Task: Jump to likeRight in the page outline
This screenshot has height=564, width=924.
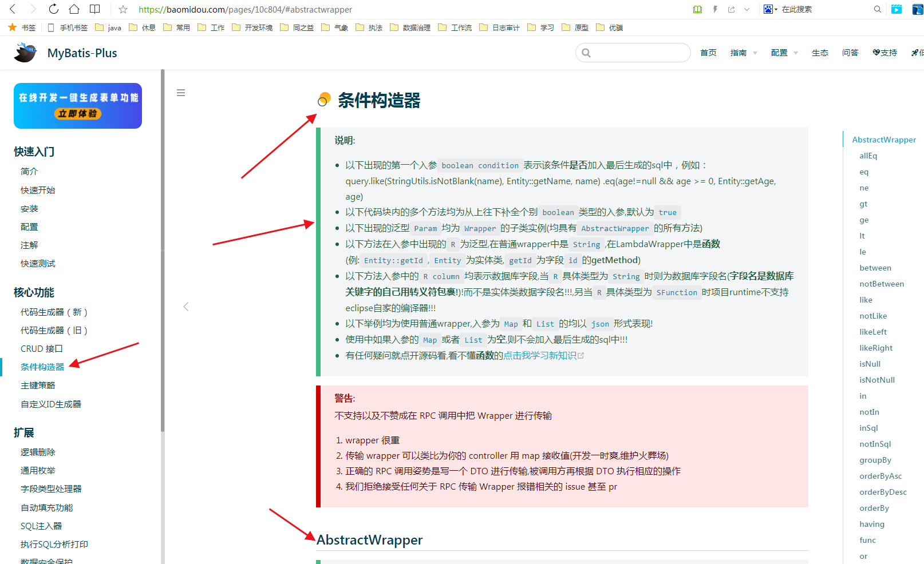Action: pyautogui.click(x=876, y=348)
